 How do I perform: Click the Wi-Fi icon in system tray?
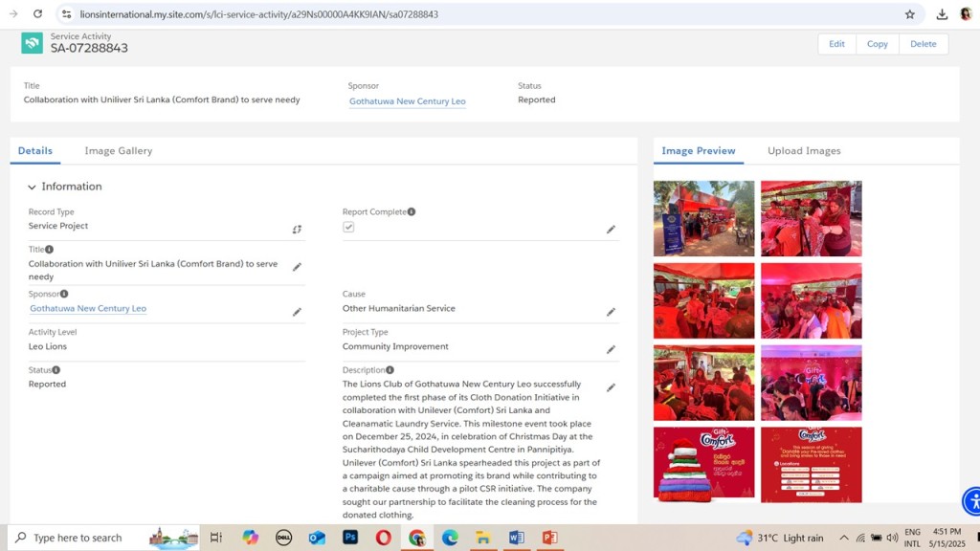tap(860, 538)
